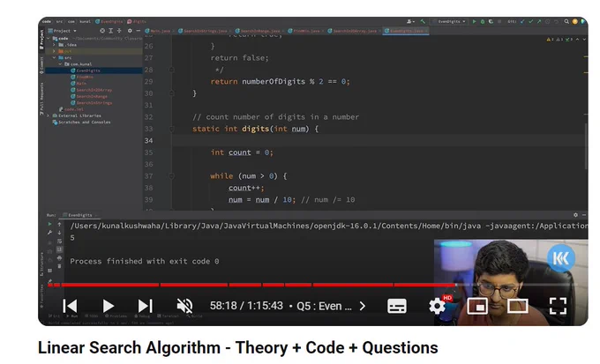Click the Debug bug icon in the toolbar

click(x=483, y=21)
